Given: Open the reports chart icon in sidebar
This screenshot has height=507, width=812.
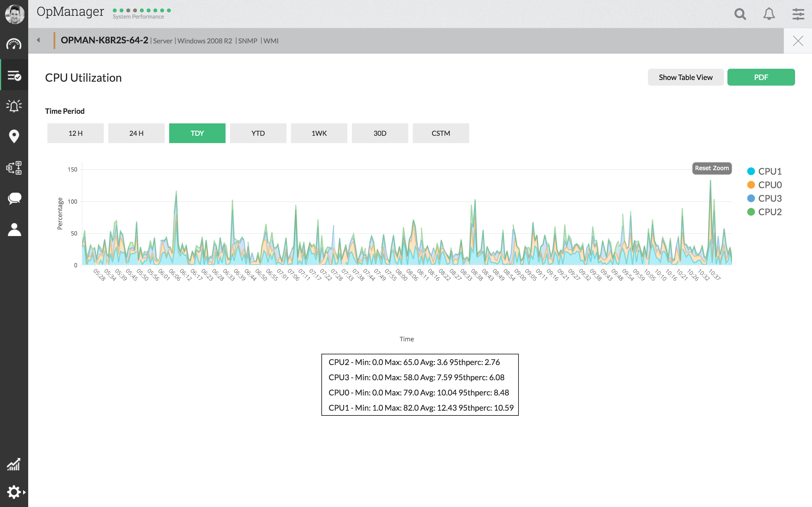Looking at the screenshot, I should [14, 464].
